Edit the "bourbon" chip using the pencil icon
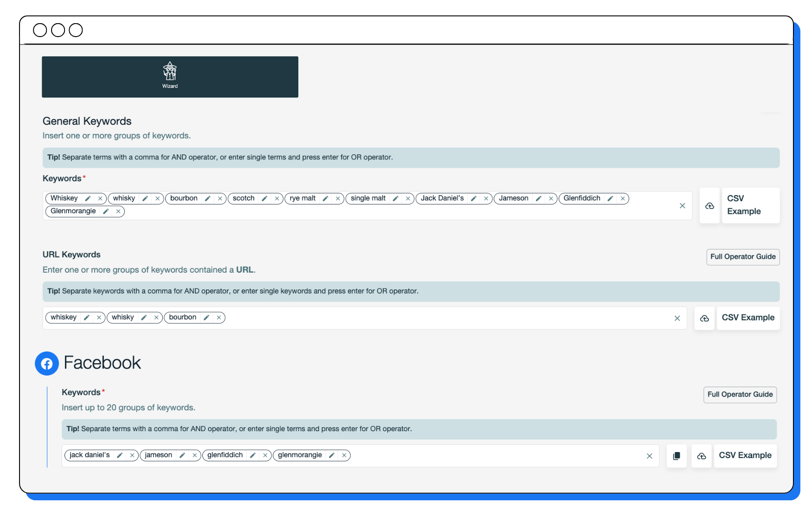The image size is (812, 510). pos(207,198)
